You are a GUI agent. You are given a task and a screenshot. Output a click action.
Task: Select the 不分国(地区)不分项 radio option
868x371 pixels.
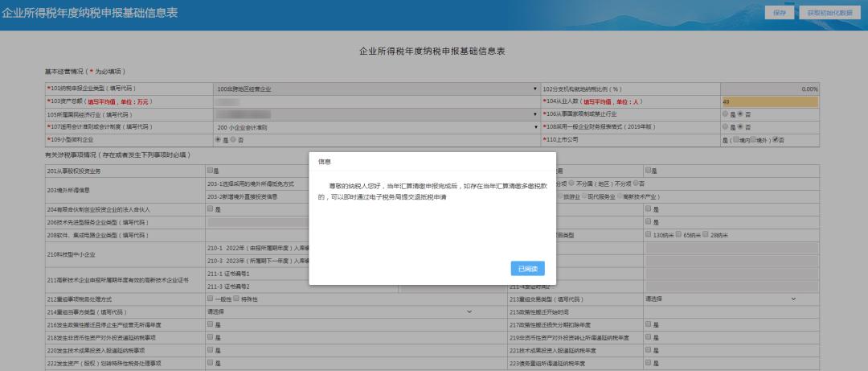[x=571, y=183]
